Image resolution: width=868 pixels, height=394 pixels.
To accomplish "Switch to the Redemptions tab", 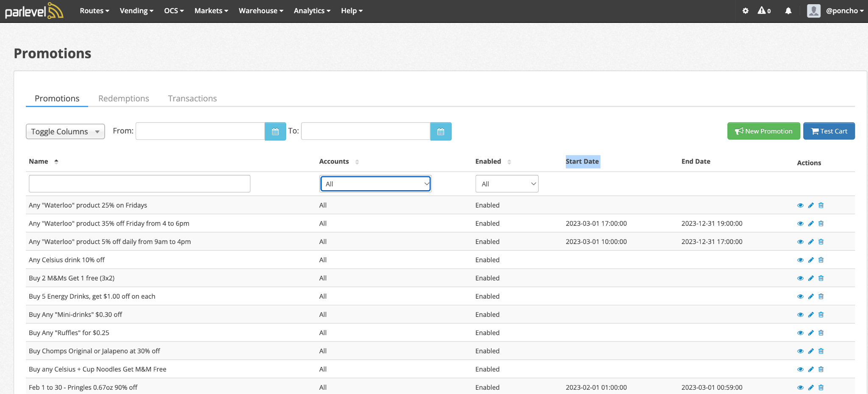I will [x=124, y=98].
